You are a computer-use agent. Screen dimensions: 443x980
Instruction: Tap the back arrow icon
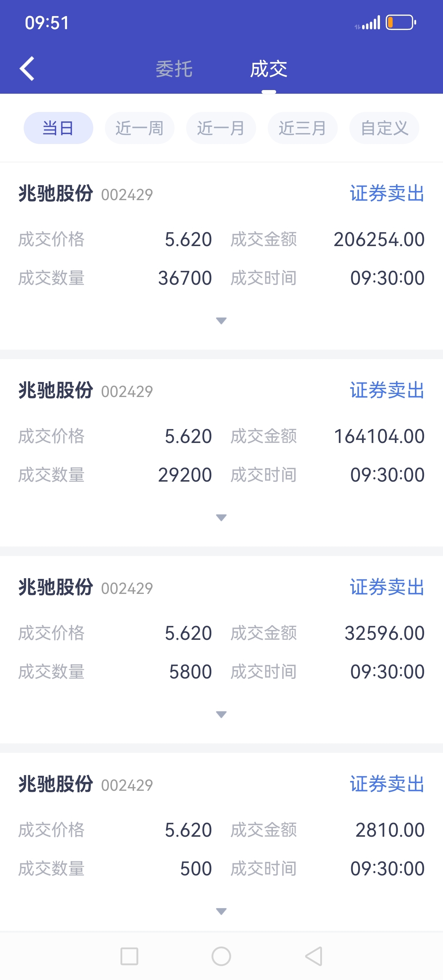(27, 69)
